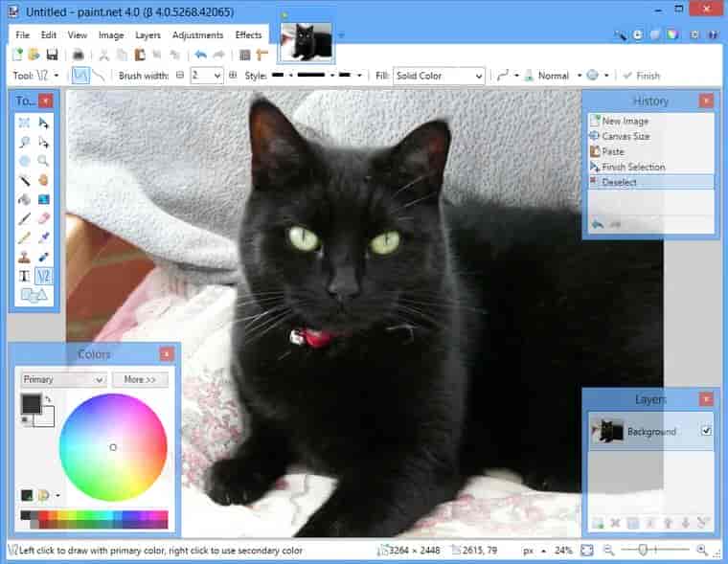Select the Pencil tool
This screenshot has width=728, height=564.
tap(24, 237)
